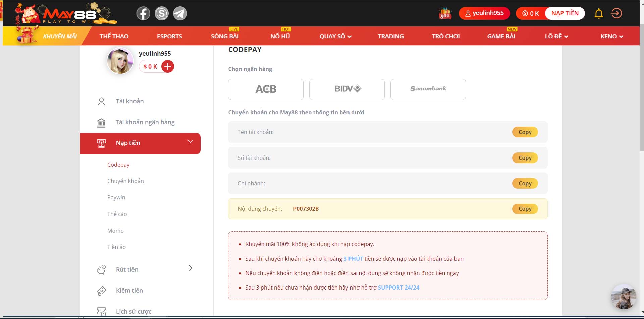The width and height of the screenshot is (644, 319).
Task: Open the KENO dropdown
Action: [x=612, y=36]
